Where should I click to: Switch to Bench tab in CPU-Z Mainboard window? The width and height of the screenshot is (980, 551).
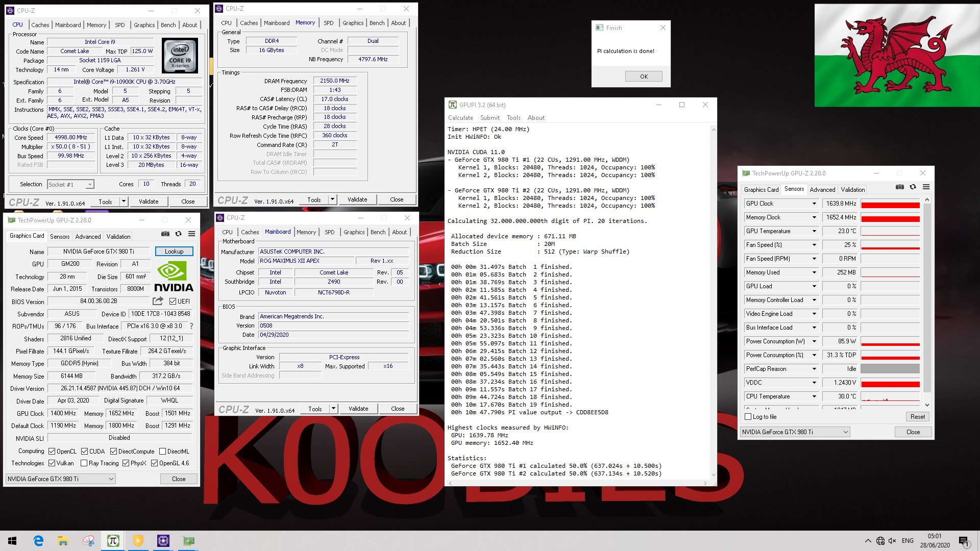tap(378, 232)
